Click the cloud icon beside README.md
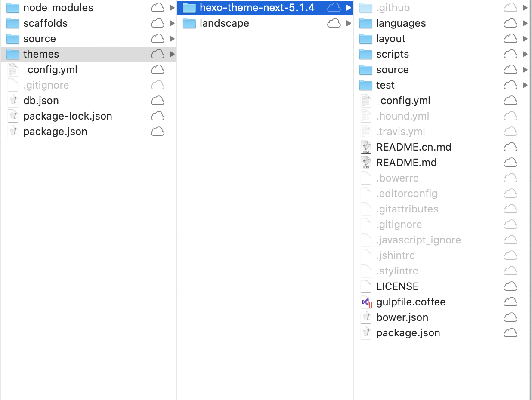The image size is (532, 400). pyautogui.click(x=510, y=163)
